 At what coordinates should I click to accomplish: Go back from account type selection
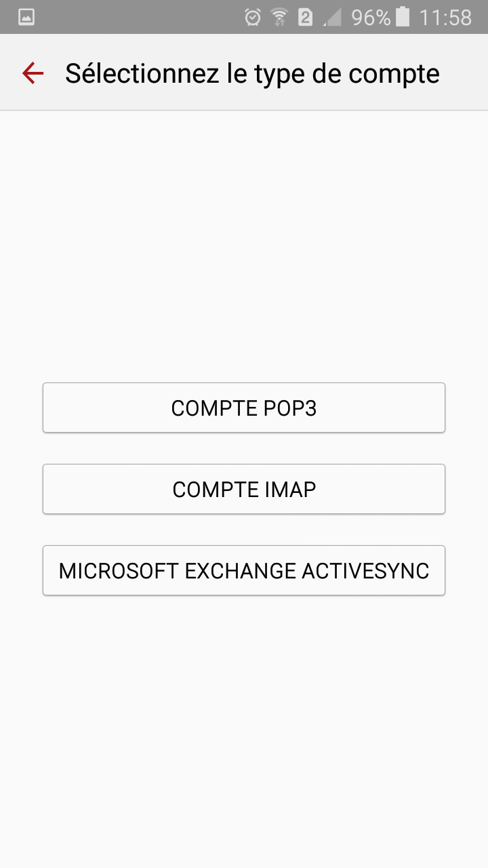(33, 73)
